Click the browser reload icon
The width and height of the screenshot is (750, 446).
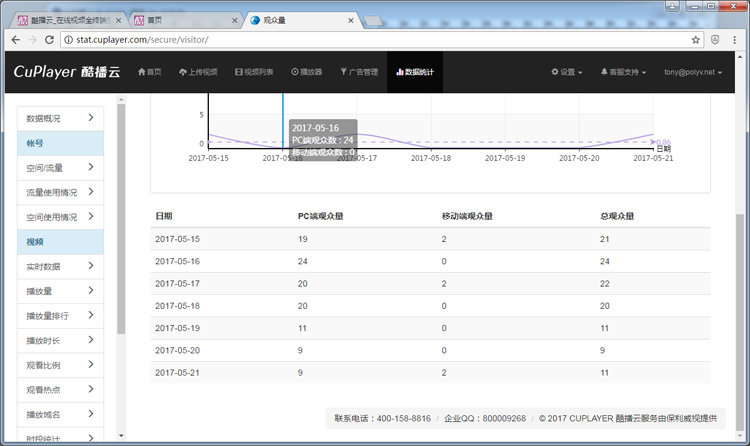tap(49, 39)
